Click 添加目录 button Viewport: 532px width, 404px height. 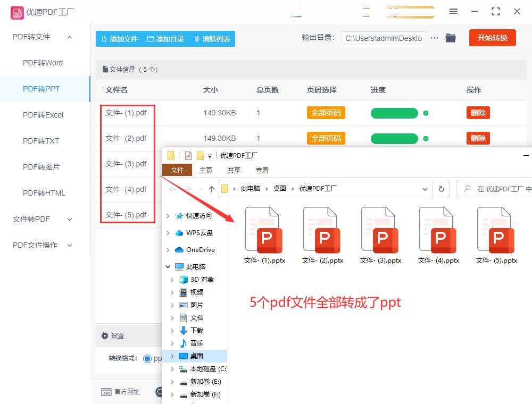point(165,39)
